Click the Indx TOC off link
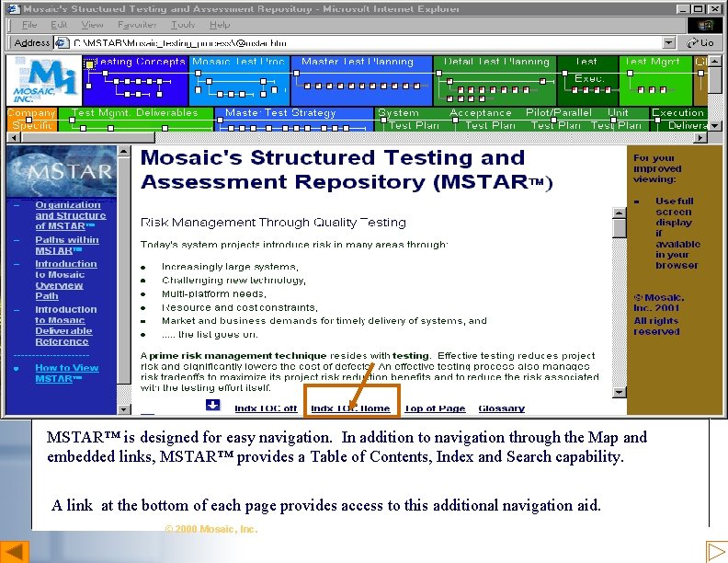Screen dimensions: 728x563 click(x=266, y=408)
